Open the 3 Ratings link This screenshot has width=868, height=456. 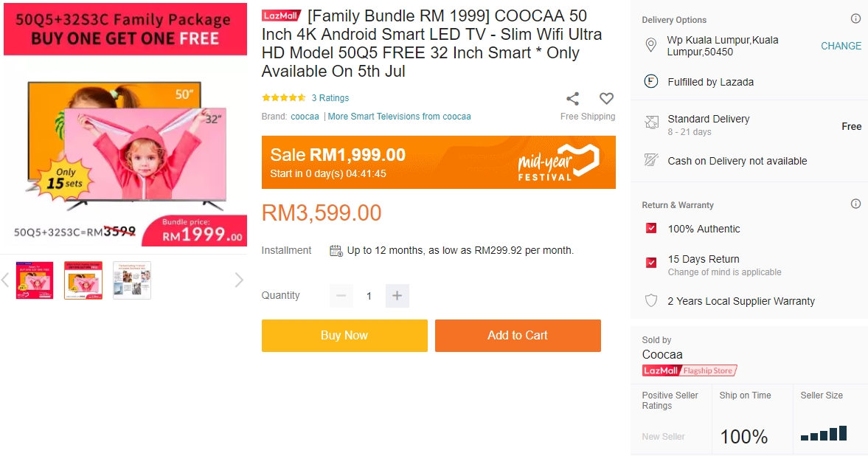(330, 98)
